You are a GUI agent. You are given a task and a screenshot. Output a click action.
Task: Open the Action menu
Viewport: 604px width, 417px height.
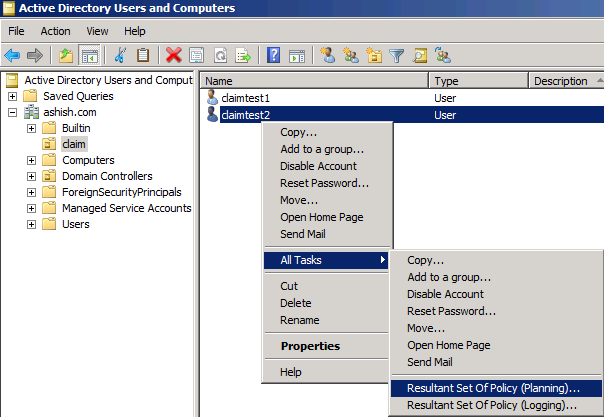[x=55, y=31]
